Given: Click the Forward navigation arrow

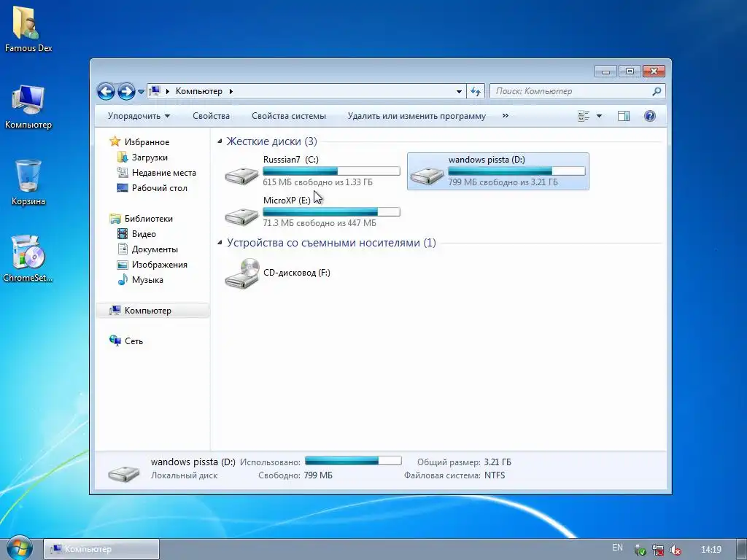Looking at the screenshot, I should click(126, 91).
